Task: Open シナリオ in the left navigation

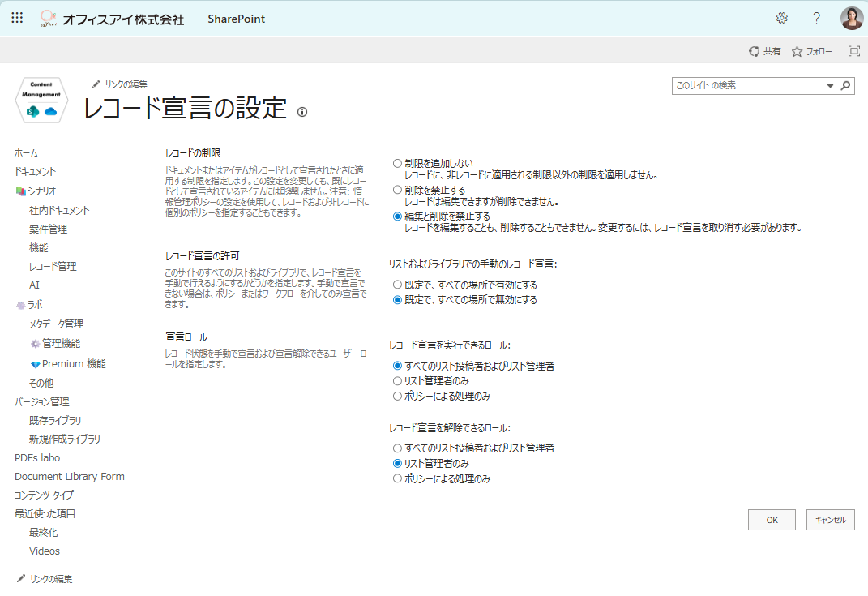Action: pos(41,191)
